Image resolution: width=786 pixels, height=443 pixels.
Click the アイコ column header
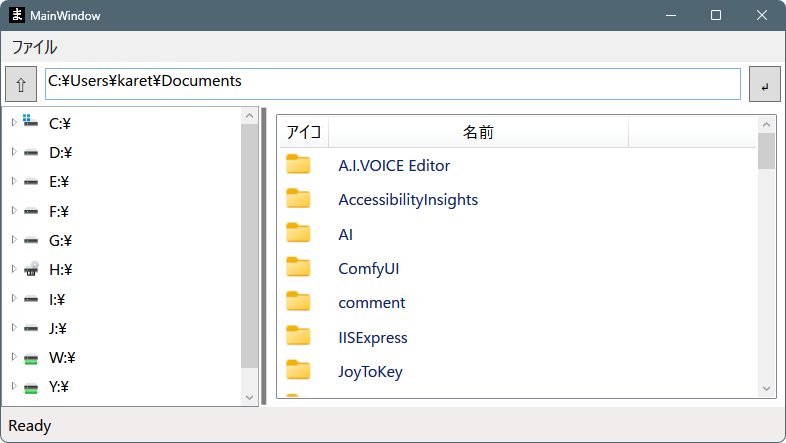pos(304,132)
